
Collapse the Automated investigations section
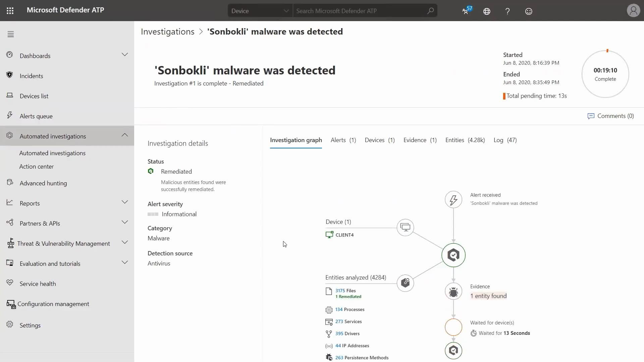point(124,135)
